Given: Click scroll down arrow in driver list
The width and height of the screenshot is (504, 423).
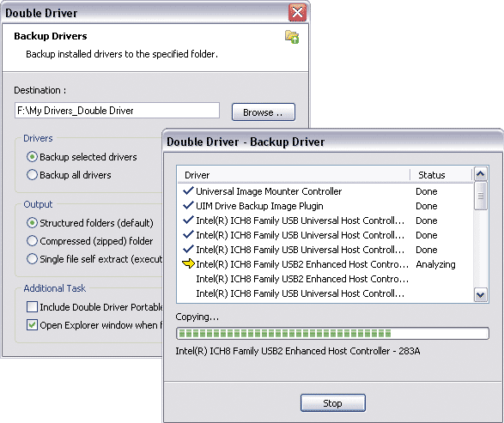Looking at the screenshot, I should 481,294.
